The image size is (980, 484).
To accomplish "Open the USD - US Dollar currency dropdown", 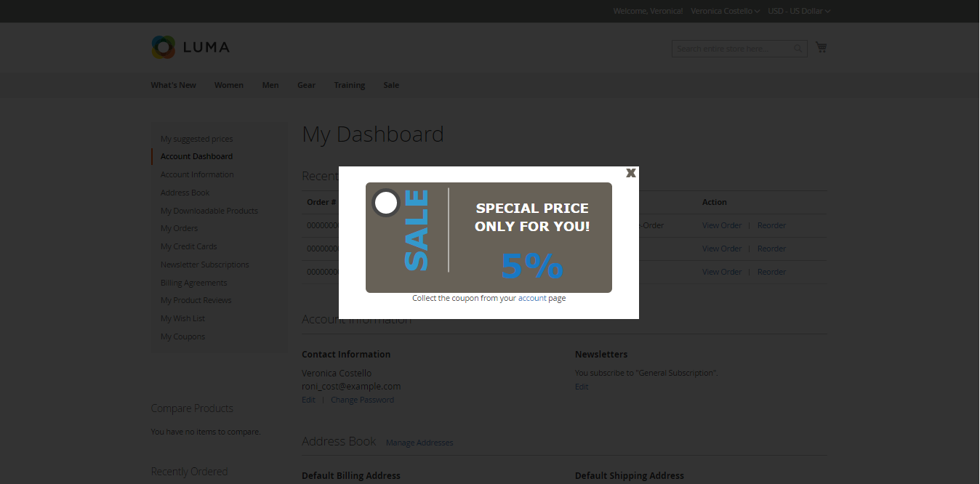I will (x=799, y=11).
